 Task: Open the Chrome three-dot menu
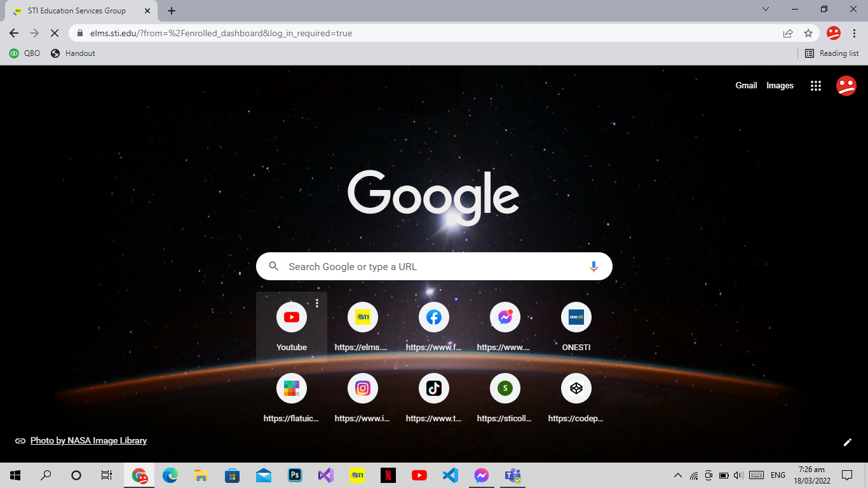point(855,33)
